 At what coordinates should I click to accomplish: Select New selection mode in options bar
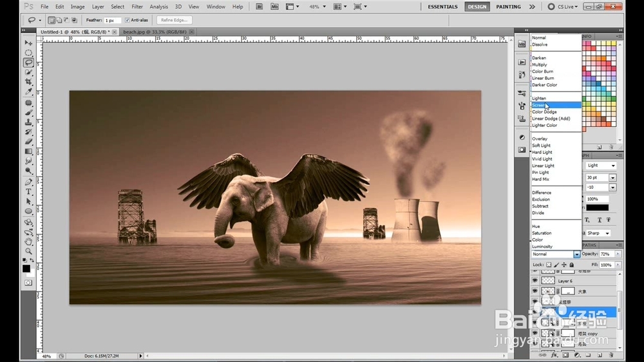(x=52, y=20)
